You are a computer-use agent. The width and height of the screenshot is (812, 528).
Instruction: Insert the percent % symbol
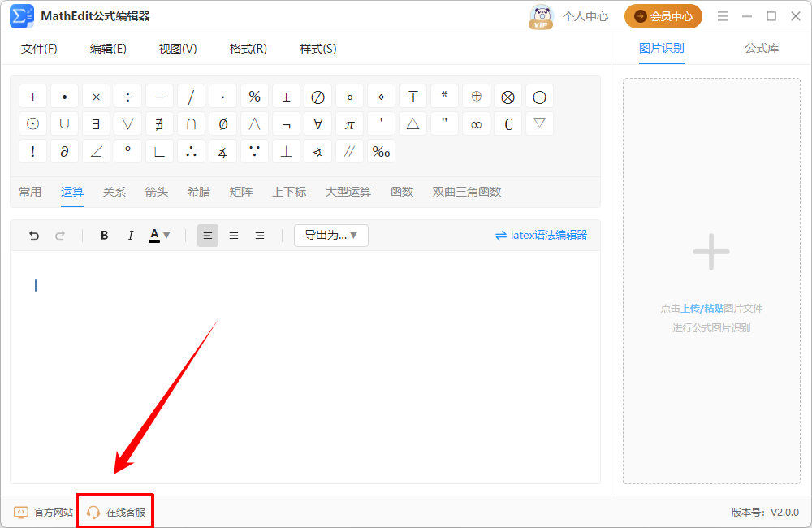[254, 97]
